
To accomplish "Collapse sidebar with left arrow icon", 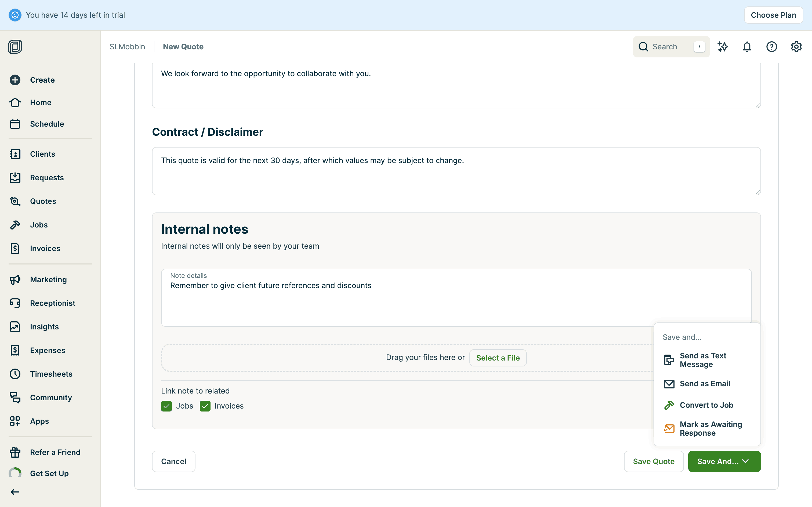I will click(x=15, y=492).
